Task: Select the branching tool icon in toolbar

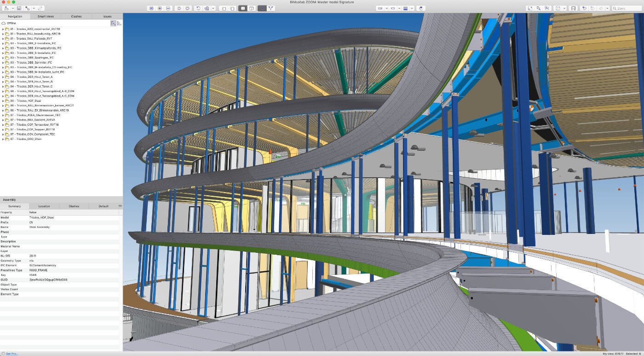Action: (270, 8)
